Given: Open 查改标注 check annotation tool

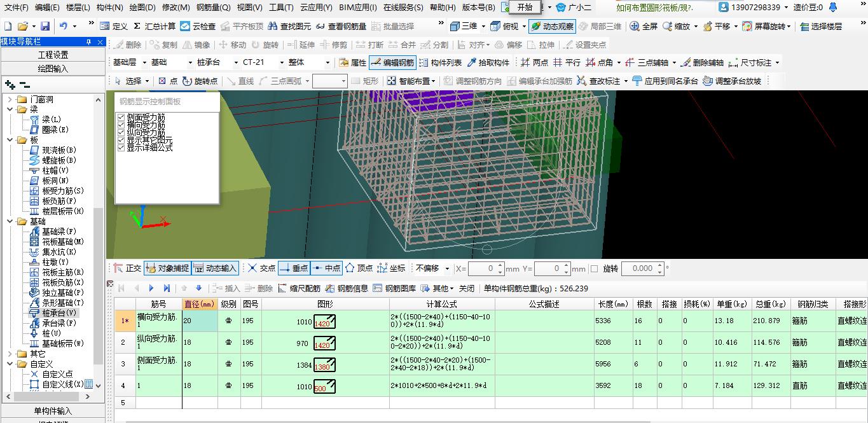Looking at the screenshot, I should tap(598, 81).
